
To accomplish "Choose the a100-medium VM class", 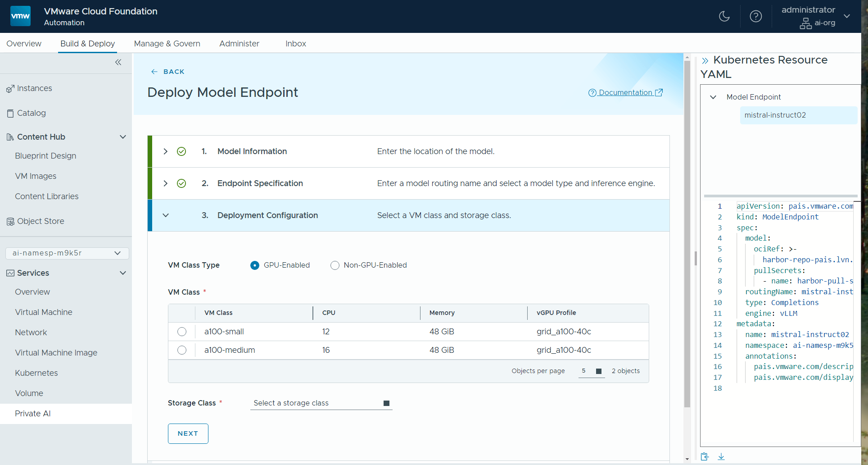I will click(x=182, y=350).
